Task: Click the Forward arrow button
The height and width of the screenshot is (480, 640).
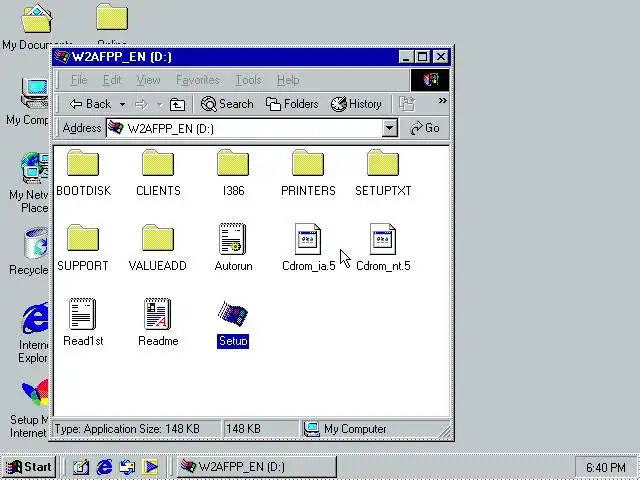Action: 141,104
